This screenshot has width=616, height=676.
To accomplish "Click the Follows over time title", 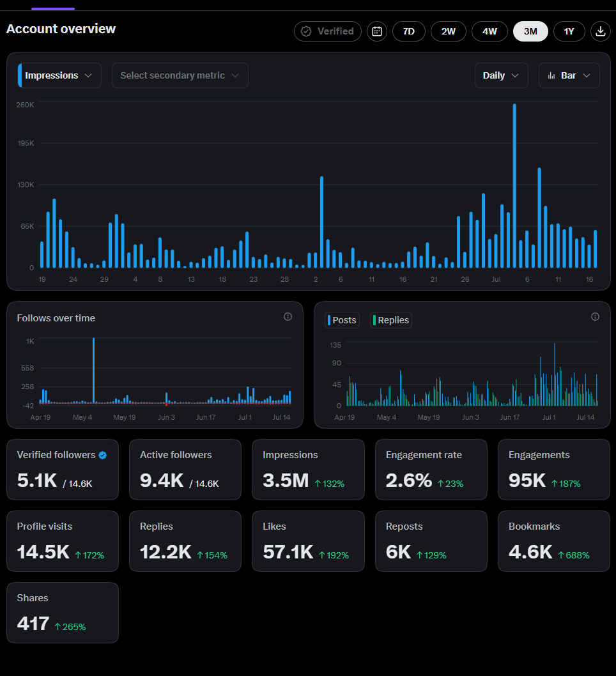I will pyautogui.click(x=56, y=318).
